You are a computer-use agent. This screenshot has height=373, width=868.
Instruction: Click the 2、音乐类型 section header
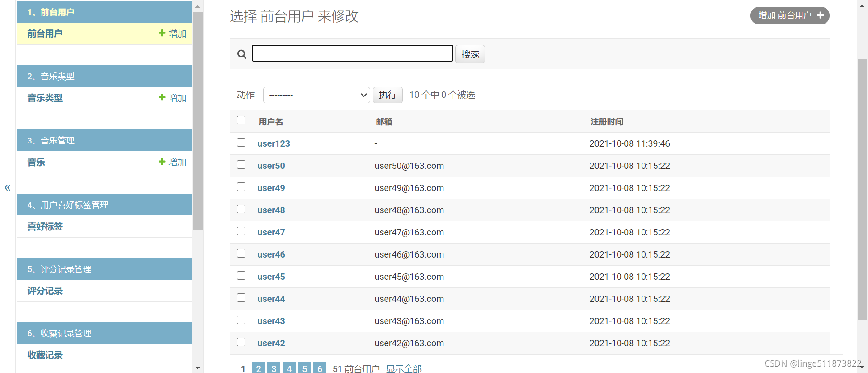(104, 76)
